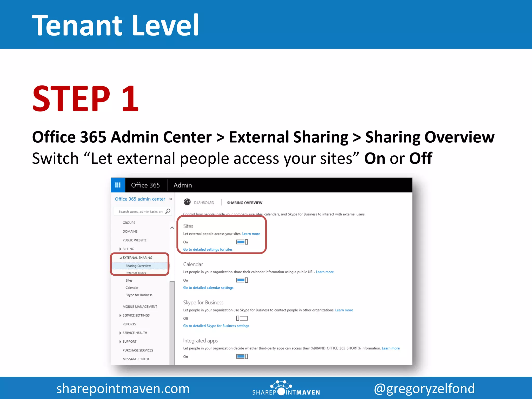Click Learn more under Skype for Business
Viewport: 532px width, 399px height.
(344, 310)
